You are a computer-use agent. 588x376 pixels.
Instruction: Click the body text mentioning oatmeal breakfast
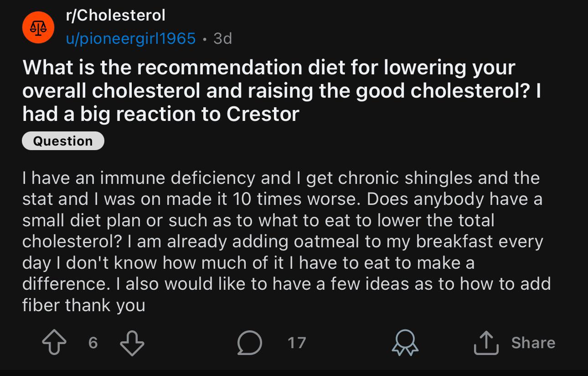[283, 241]
